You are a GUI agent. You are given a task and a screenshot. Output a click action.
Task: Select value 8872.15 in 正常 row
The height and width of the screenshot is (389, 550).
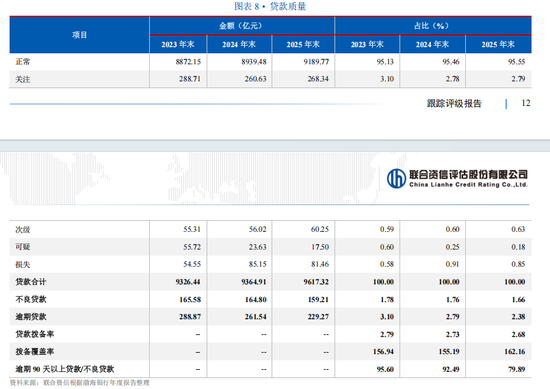pos(188,62)
